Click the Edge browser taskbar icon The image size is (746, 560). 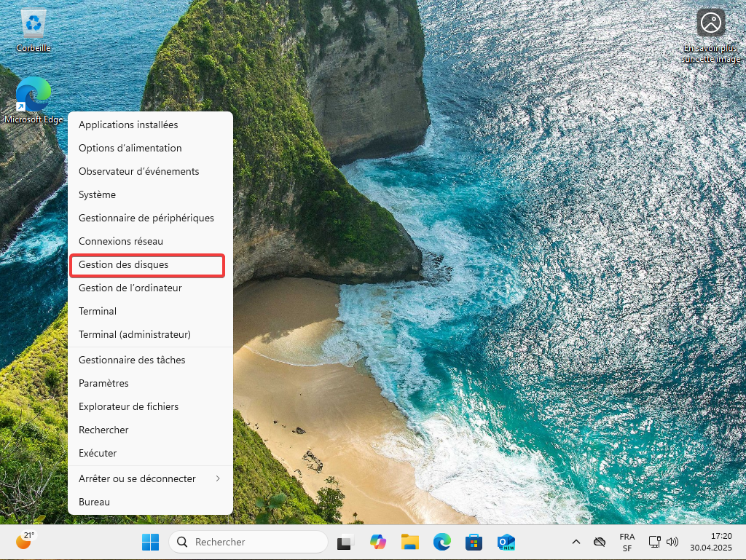pyautogui.click(x=441, y=542)
